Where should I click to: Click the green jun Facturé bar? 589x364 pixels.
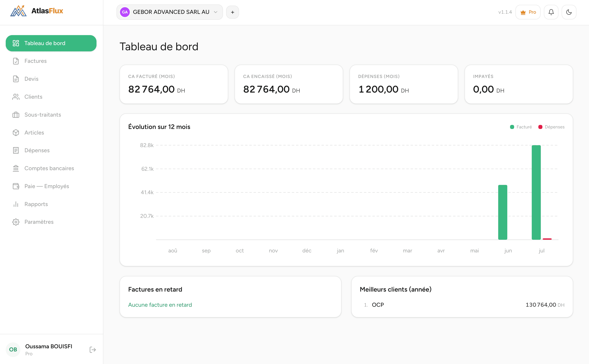[502, 212]
